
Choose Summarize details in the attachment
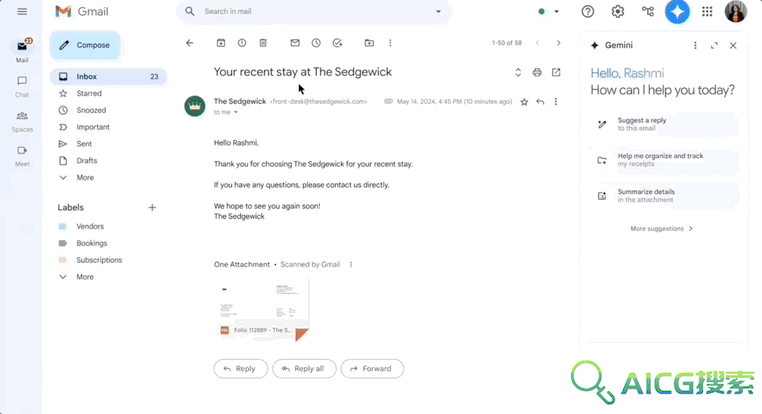tap(664, 196)
